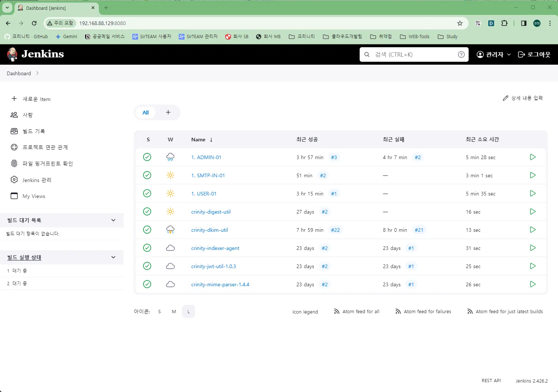Click rainy weather icon for ADMIN-01
This screenshot has width=558, height=392.
(170, 157)
